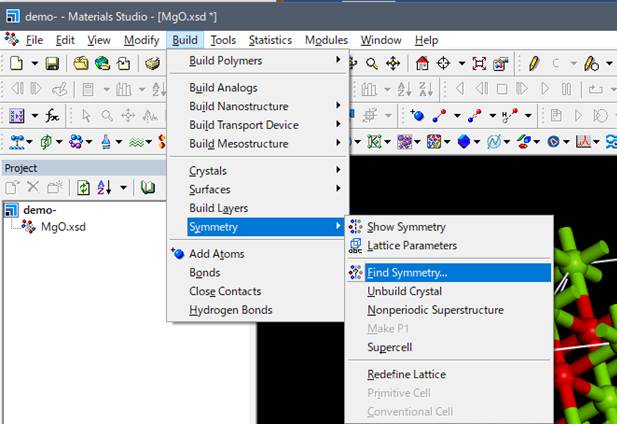Click the blue crystal polyhedron module icon
Image resolution: width=617 pixels, height=424 pixels.
pos(464,141)
